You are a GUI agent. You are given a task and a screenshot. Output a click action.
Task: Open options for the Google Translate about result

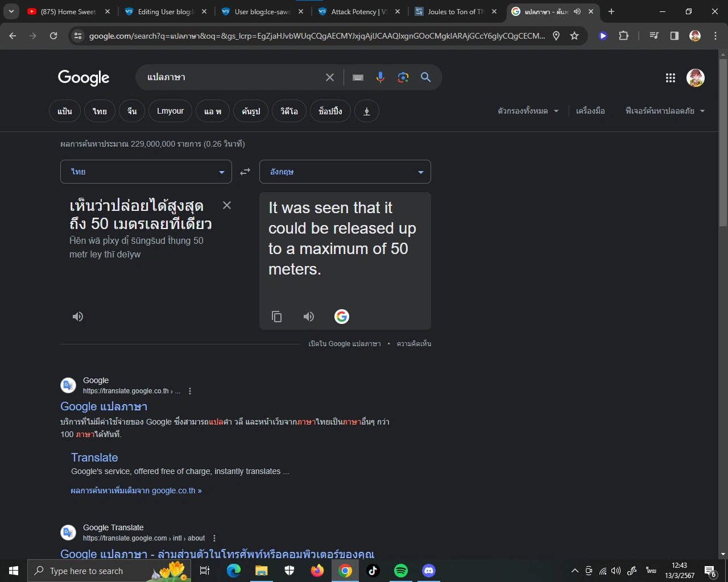[x=214, y=538]
